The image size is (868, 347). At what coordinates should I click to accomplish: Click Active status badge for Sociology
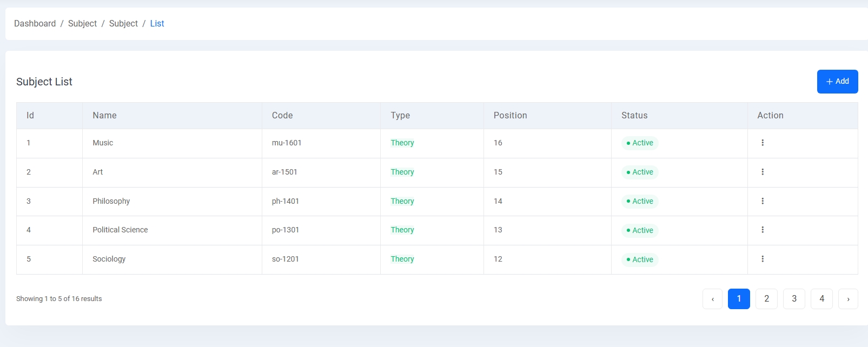coord(640,259)
